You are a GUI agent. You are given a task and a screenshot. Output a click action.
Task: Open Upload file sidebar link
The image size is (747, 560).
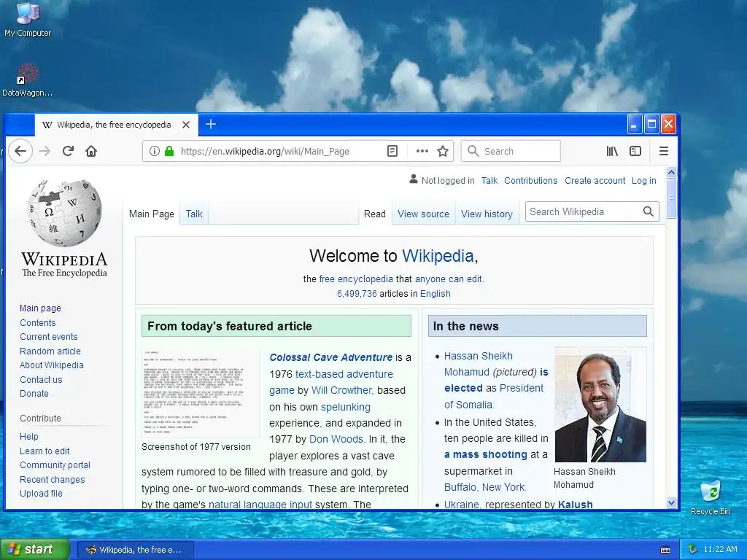(x=41, y=494)
